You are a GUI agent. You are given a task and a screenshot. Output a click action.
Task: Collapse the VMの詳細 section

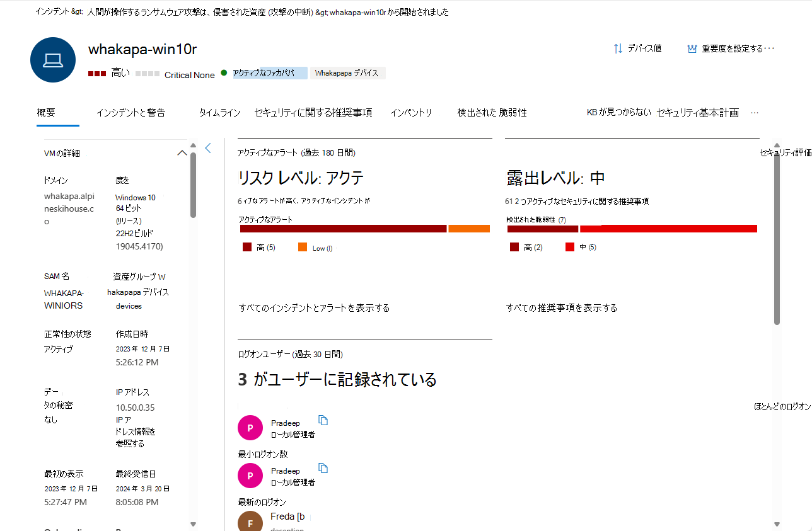pyautogui.click(x=182, y=152)
